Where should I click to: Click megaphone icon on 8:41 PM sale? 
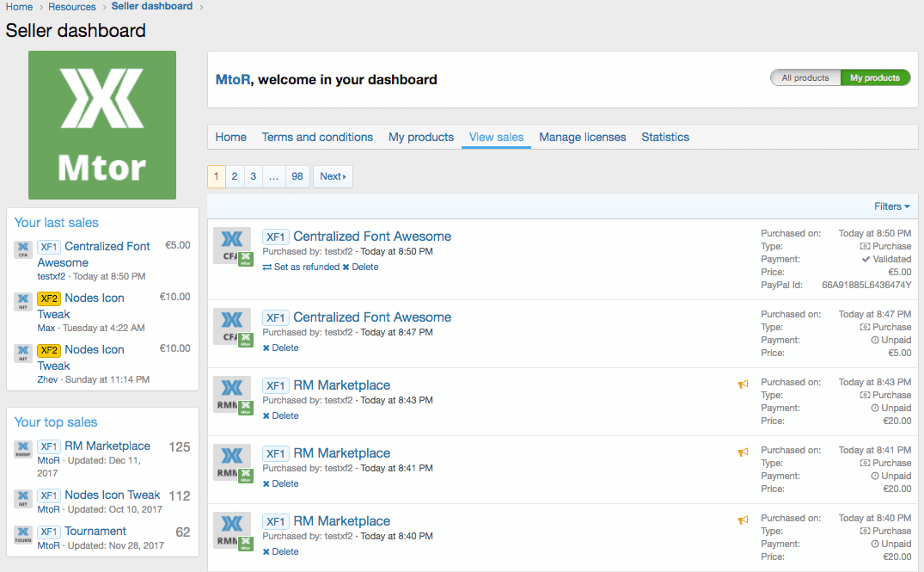pos(743,452)
